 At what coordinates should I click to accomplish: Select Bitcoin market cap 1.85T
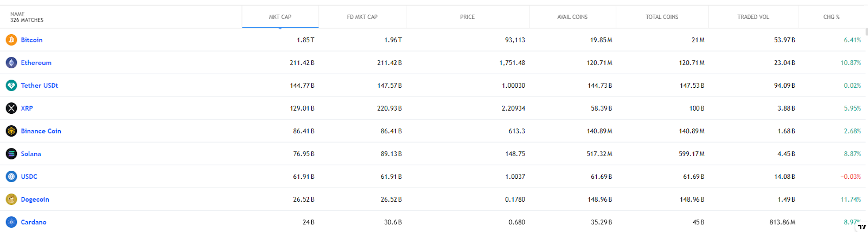(x=305, y=40)
